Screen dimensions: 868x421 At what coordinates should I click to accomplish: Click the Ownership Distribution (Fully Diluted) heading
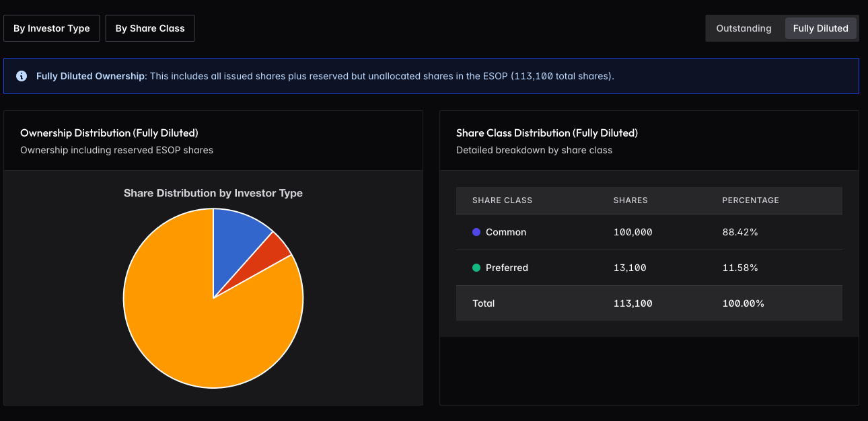(x=109, y=133)
